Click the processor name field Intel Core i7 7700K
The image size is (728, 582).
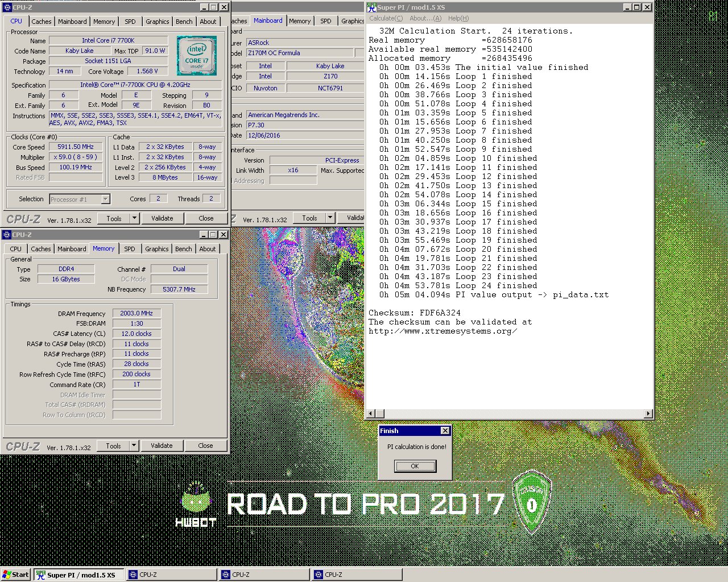(108, 40)
